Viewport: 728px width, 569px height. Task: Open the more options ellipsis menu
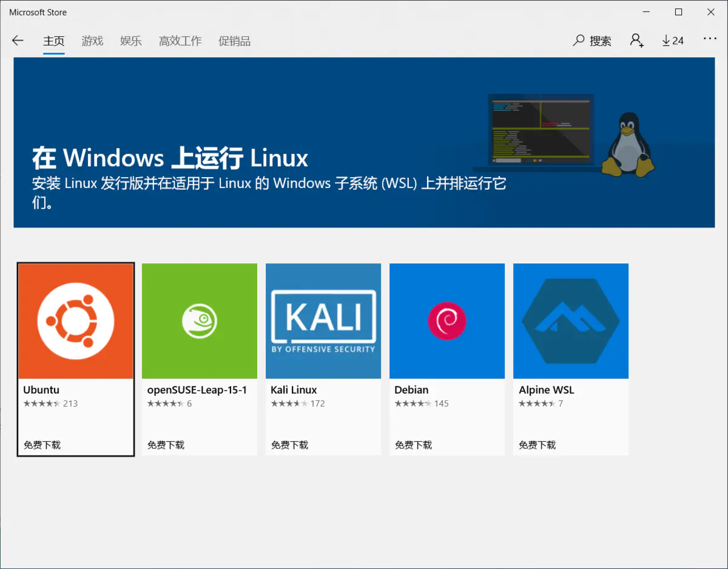tap(710, 39)
